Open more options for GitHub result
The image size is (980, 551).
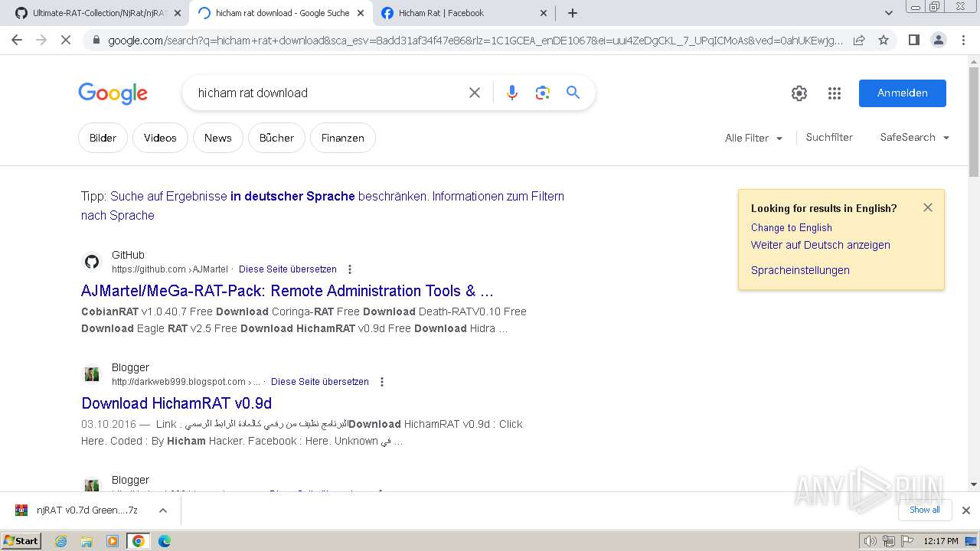coord(350,269)
